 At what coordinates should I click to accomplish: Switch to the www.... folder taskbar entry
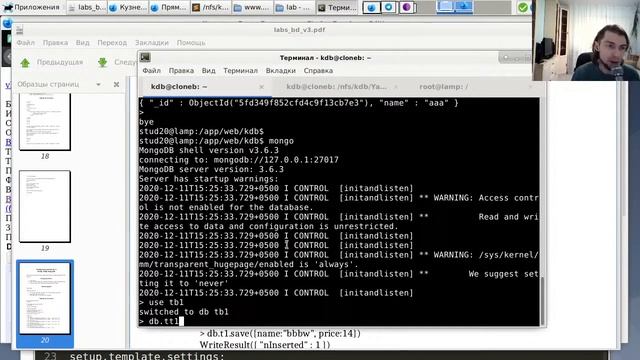click(252, 7)
